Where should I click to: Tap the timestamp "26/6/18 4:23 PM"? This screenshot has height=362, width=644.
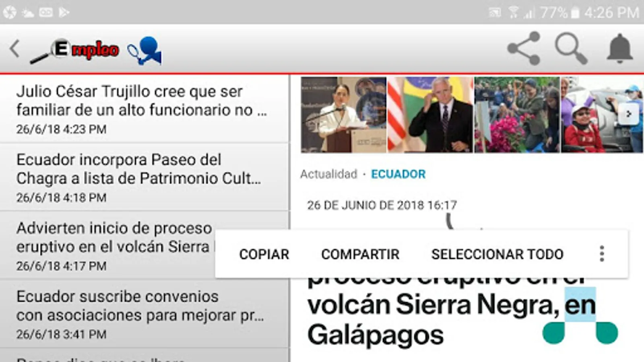[61, 129]
